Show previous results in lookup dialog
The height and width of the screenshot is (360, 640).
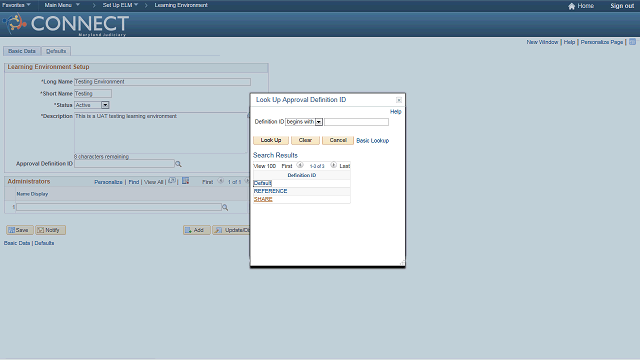300,165
